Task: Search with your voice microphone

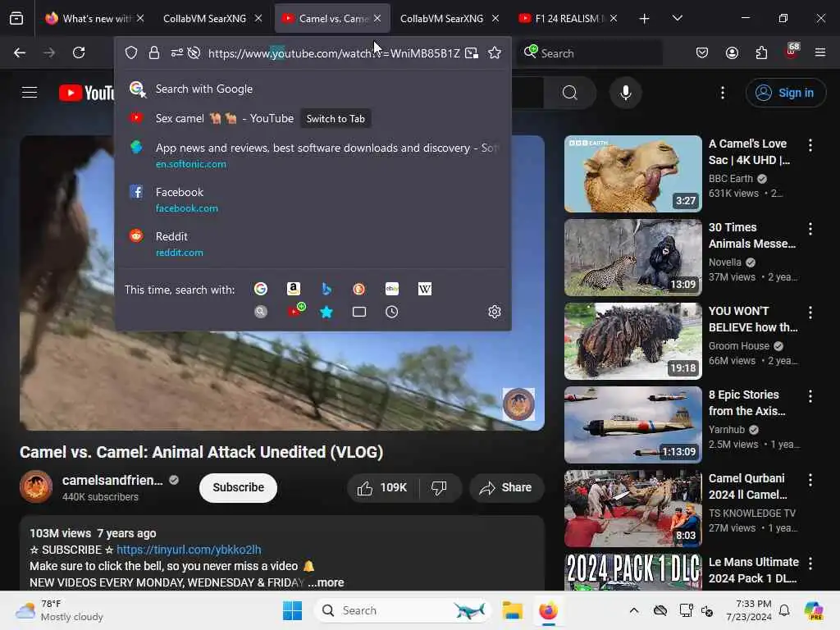Action: point(625,93)
